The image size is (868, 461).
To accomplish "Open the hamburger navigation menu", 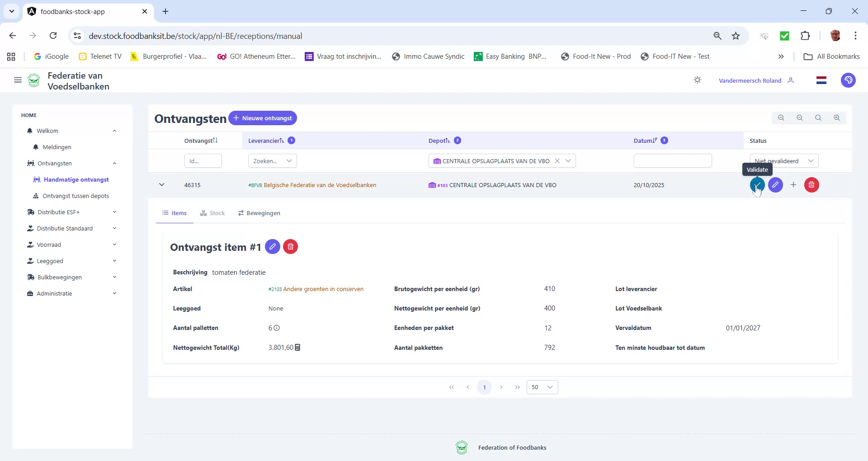I will 18,80.
